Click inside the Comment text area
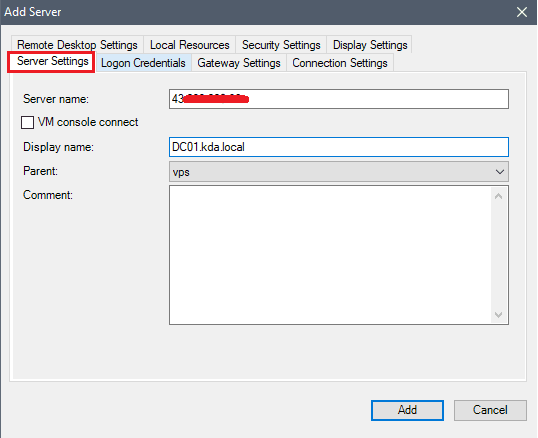The width and height of the screenshot is (538, 438). pyautogui.click(x=330, y=255)
